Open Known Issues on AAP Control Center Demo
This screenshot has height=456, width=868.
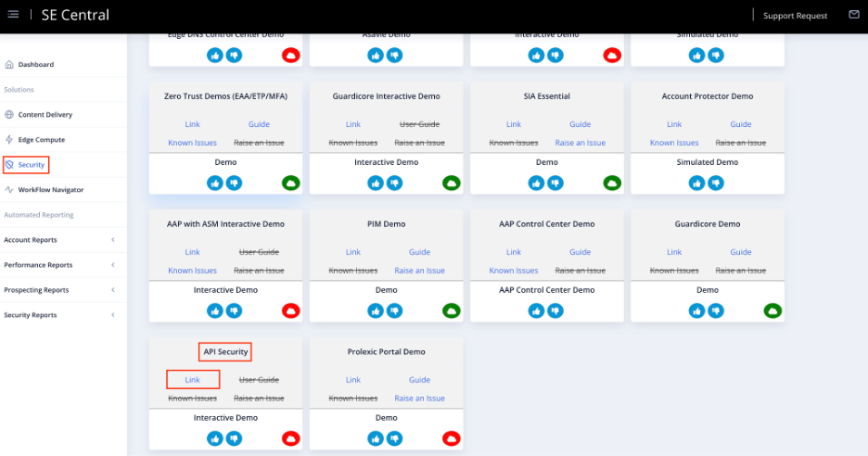point(514,270)
